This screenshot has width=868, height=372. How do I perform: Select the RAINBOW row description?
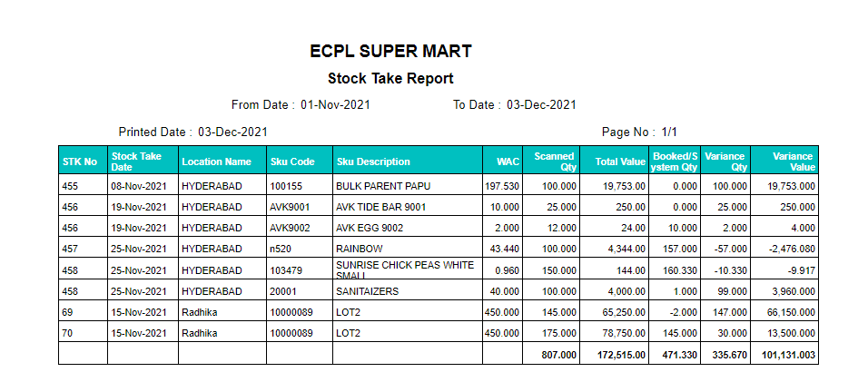[408, 250]
